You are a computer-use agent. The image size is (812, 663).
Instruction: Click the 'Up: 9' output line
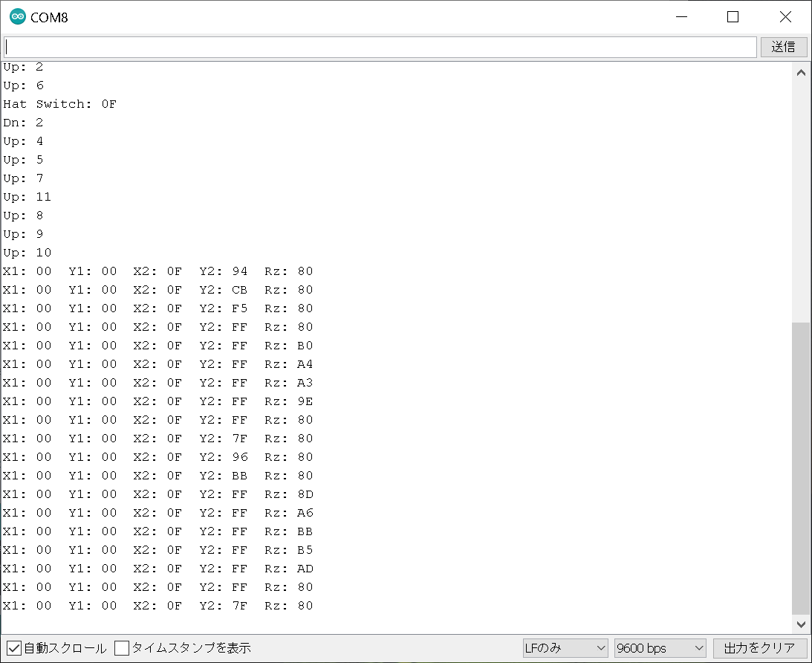point(23,234)
